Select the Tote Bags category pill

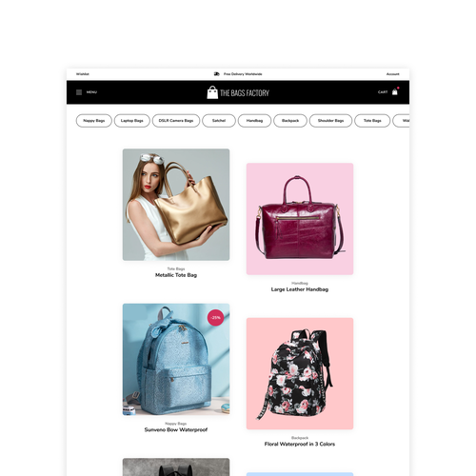coord(372,121)
